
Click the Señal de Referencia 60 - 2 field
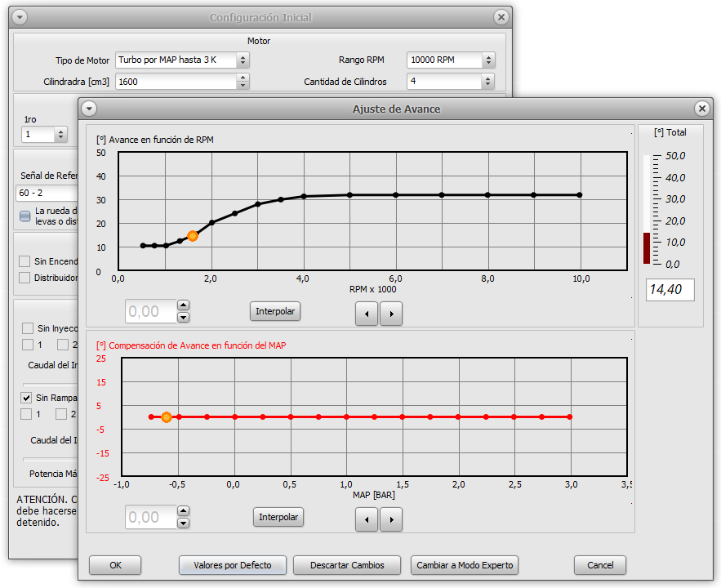47,193
